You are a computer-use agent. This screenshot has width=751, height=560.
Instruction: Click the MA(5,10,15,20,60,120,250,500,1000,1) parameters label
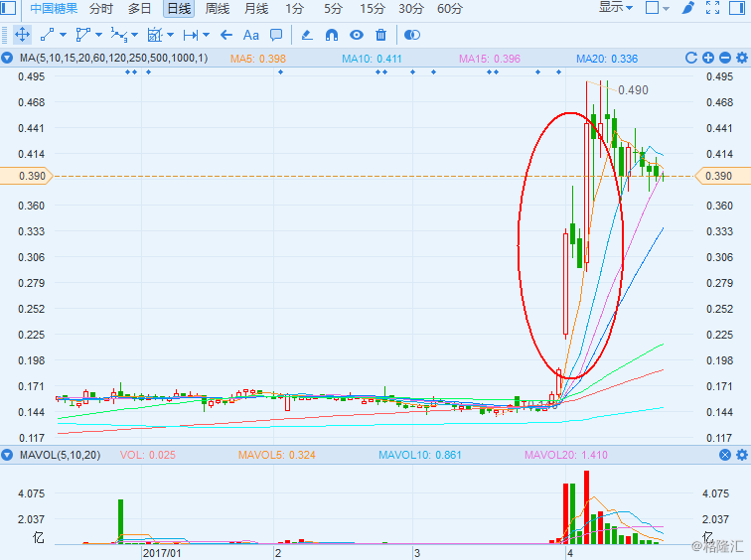pos(114,58)
